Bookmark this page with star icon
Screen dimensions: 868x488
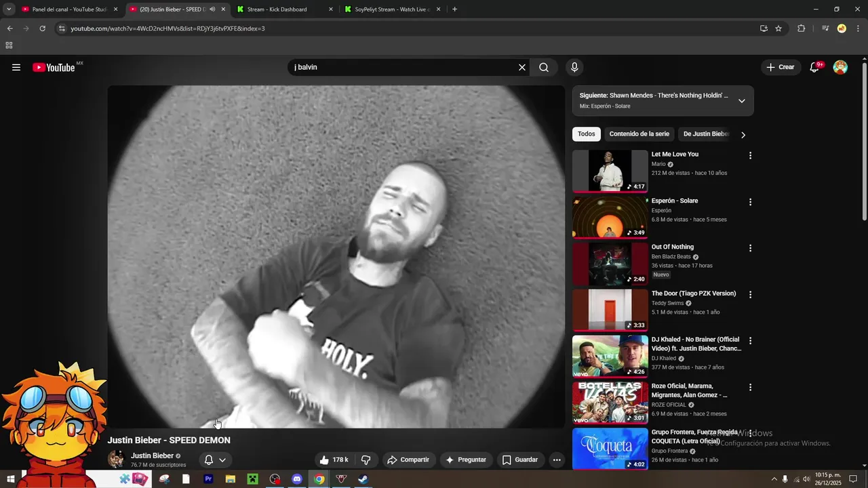[x=778, y=28]
